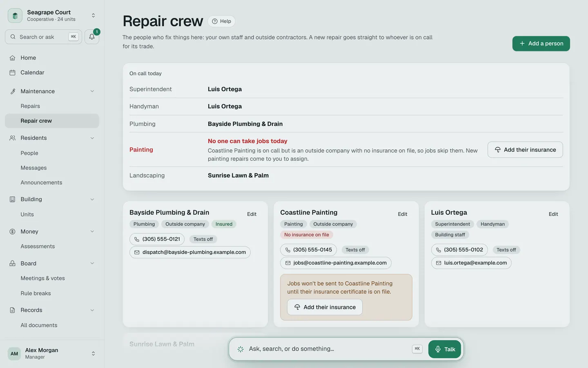Click Add their insurance in Coastline Painting card
This screenshot has height=368, width=588.
point(325,307)
